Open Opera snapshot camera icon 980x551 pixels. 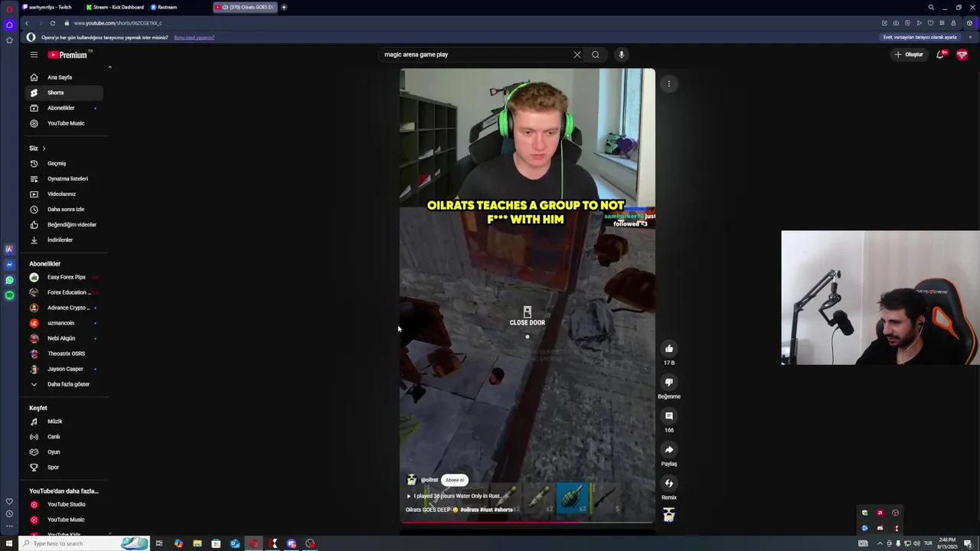(x=896, y=23)
